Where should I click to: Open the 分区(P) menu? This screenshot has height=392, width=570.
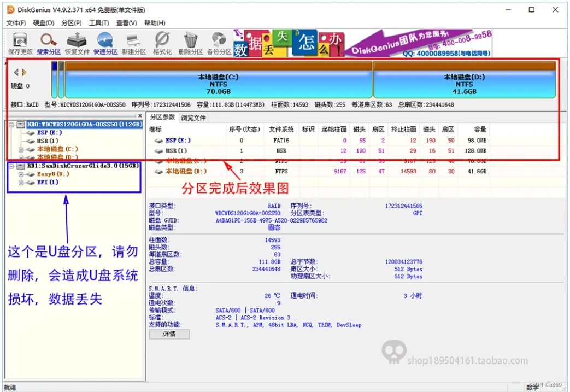[71, 23]
